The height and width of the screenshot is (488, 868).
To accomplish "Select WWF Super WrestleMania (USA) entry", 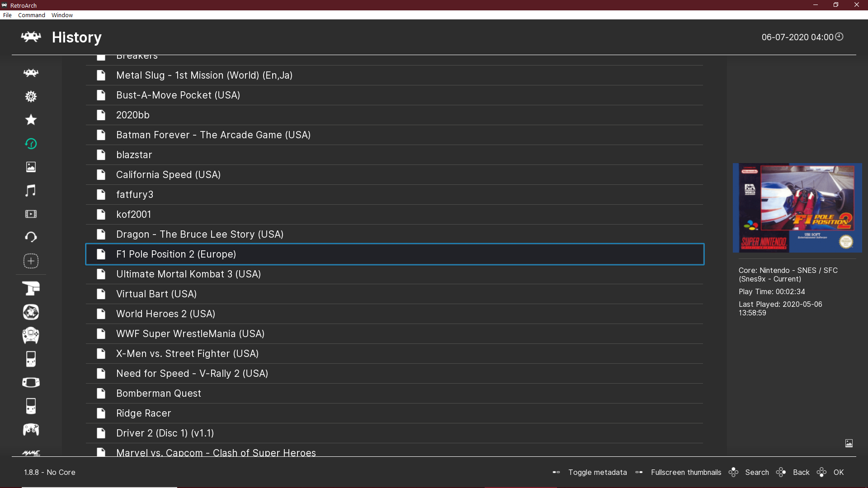I will tap(394, 333).
